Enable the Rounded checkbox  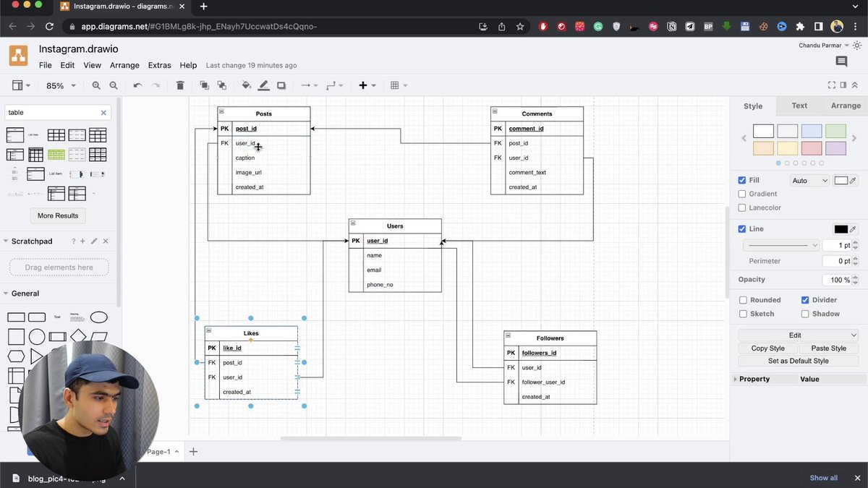click(x=743, y=300)
